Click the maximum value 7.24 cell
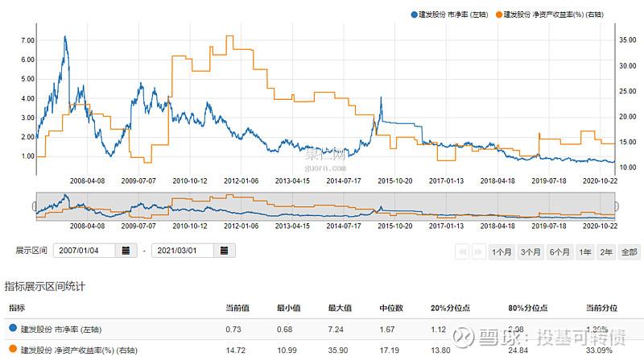The height and width of the screenshot is (357, 644). point(336,330)
